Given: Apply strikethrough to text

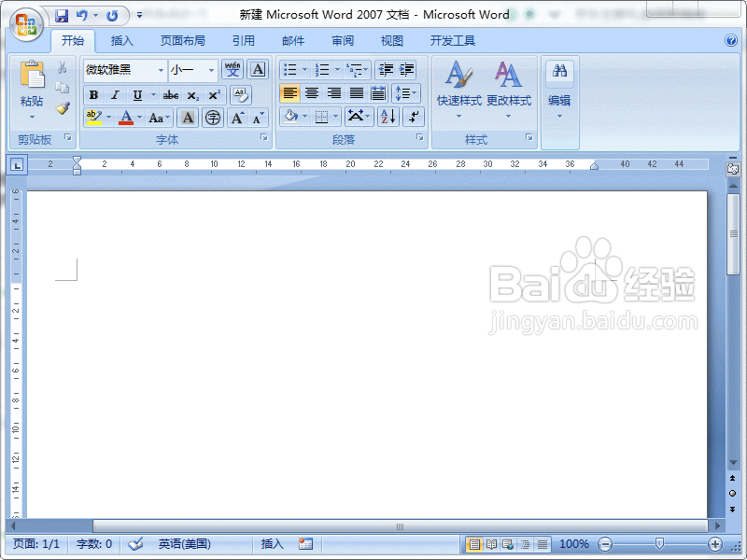Looking at the screenshot, I should click(171, 94).
